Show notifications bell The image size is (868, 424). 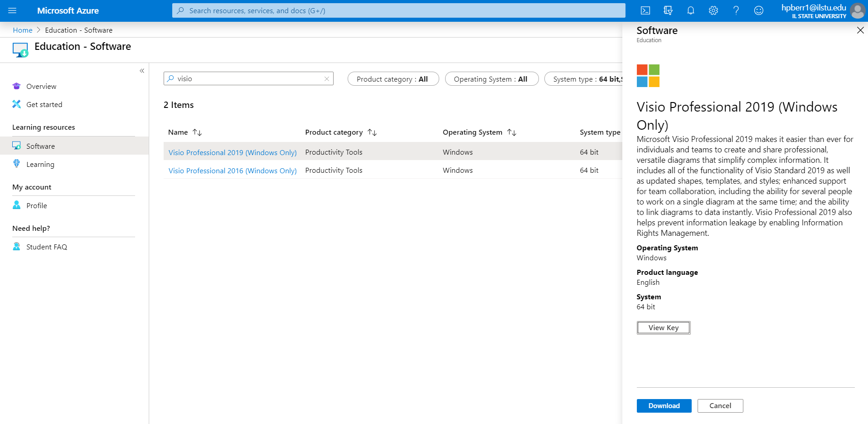691,10
